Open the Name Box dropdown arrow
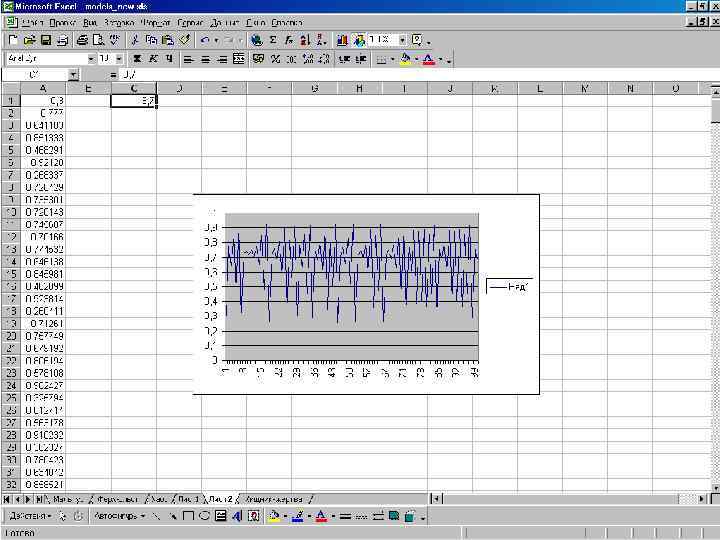 (73, 75)
